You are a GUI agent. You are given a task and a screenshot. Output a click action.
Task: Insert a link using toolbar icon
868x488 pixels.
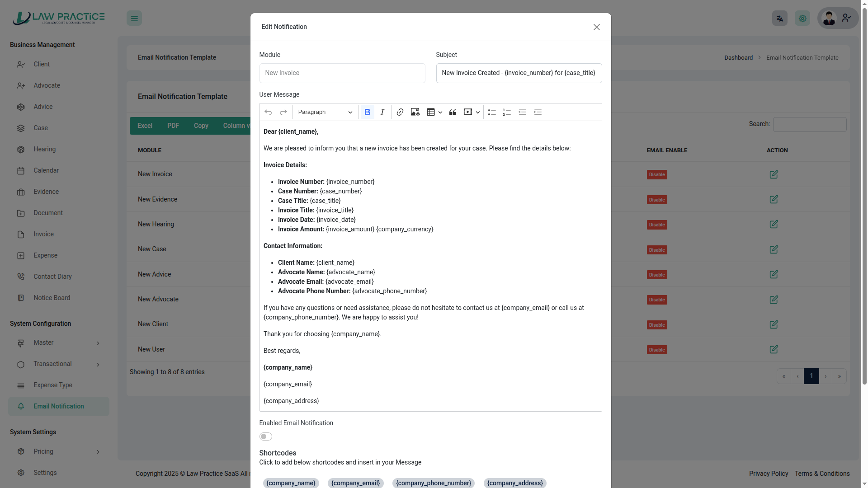[400, 112]
